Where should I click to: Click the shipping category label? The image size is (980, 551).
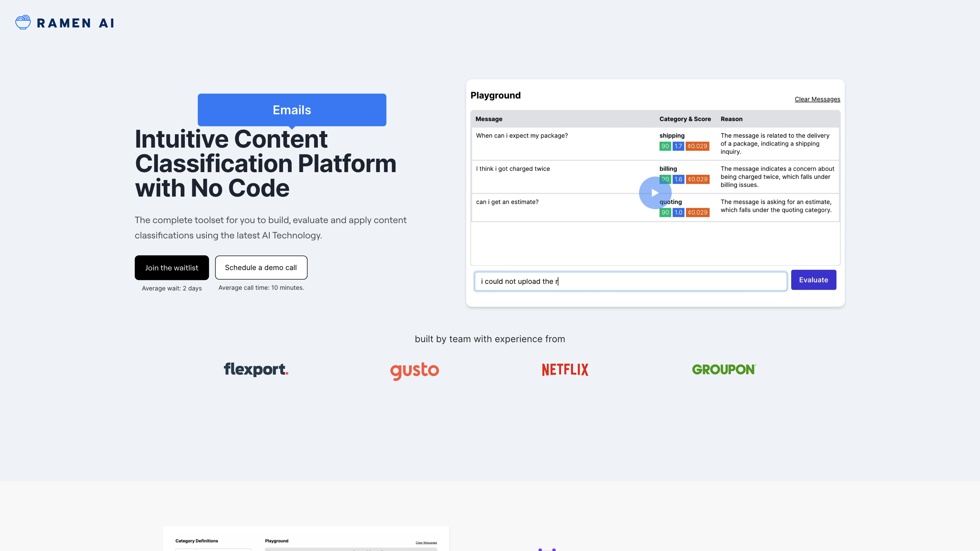click(x=671, y=136)
